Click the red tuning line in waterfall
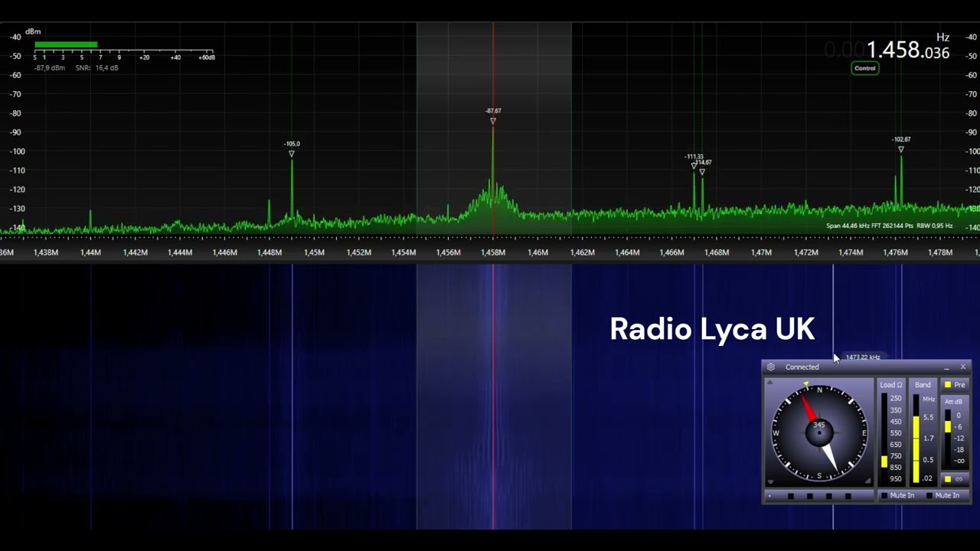 (493, 396)
